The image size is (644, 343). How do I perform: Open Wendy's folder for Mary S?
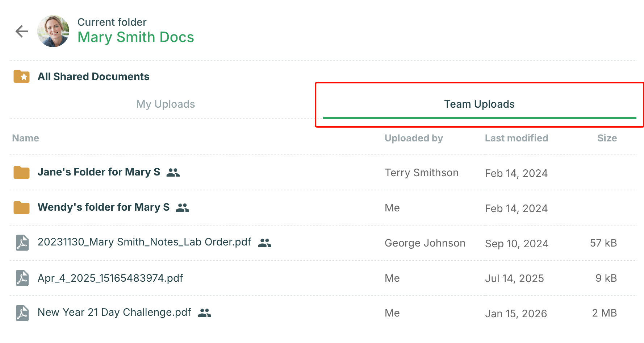point(104,207)
